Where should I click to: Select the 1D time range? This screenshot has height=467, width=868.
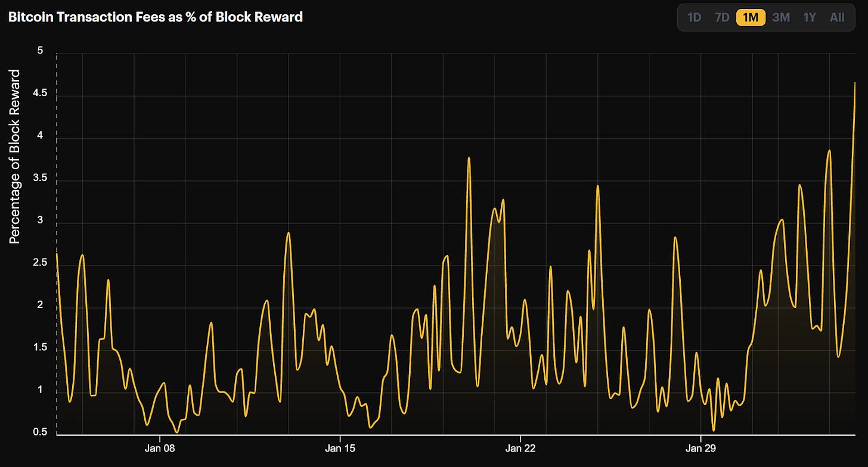click(694, 17)
